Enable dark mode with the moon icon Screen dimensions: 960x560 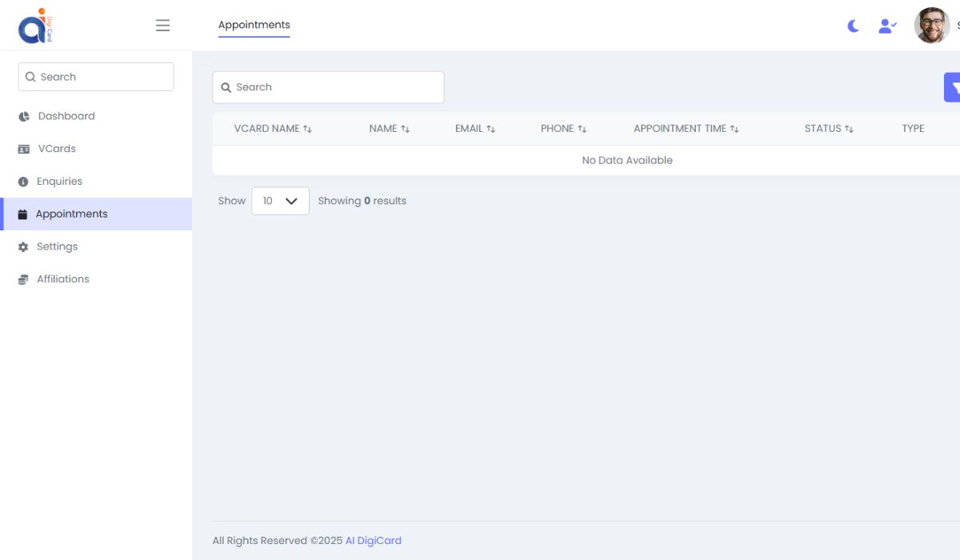pyautogui.click(x=852, y=26)
